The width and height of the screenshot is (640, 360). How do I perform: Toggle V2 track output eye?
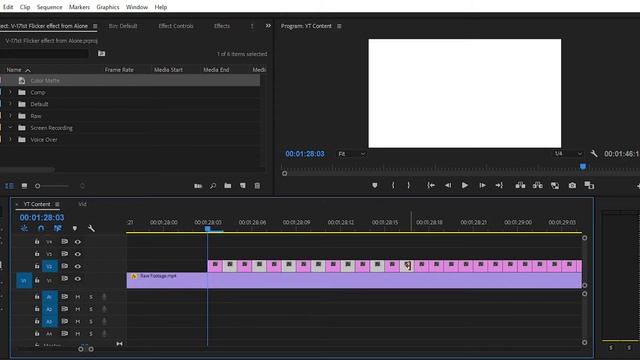[78, 266]
